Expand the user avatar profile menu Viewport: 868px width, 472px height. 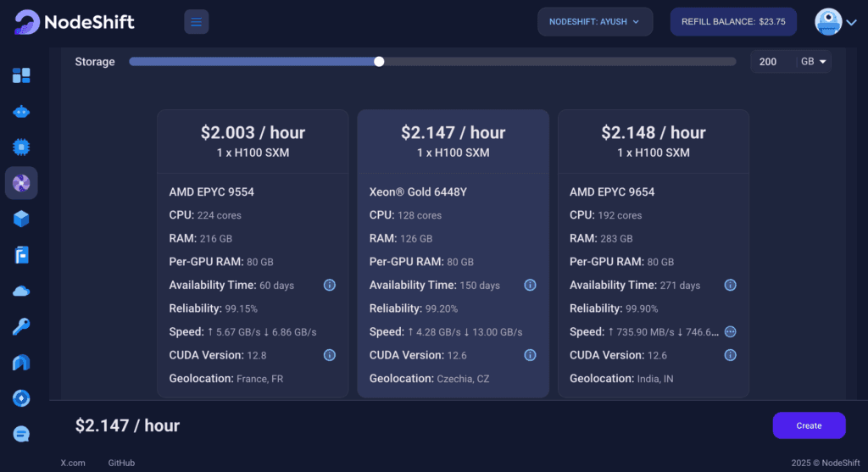point(836,22)
